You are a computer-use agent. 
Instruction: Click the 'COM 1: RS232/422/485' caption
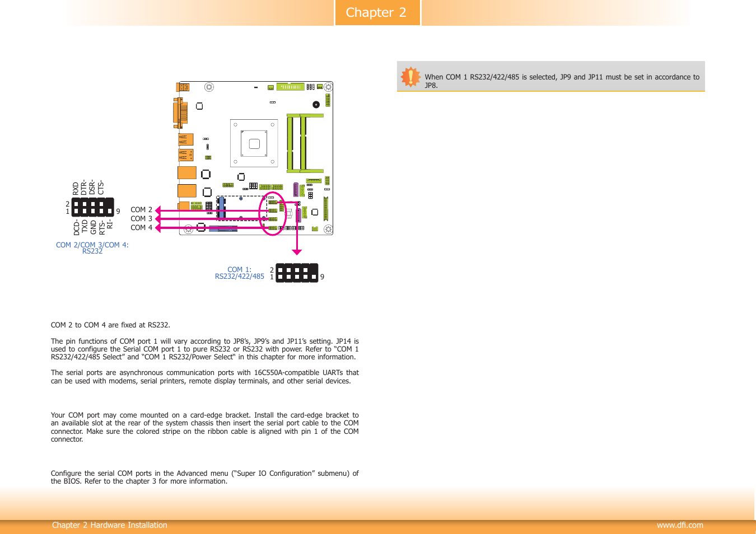pos(240,273)
